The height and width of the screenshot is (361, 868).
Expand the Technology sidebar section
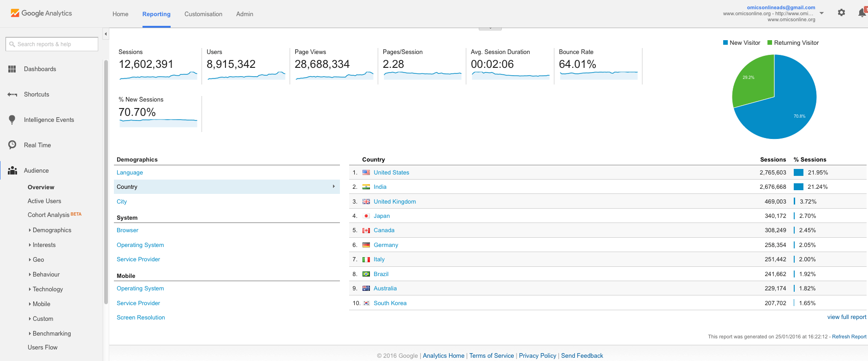tap(48, 289)
